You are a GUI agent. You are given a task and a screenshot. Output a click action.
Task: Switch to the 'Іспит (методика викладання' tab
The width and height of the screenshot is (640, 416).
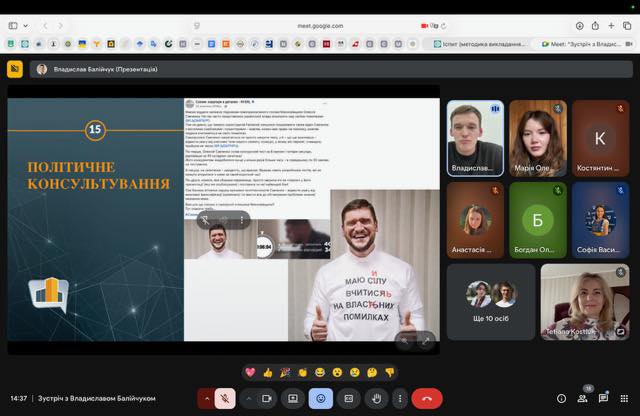coord(480,44)
